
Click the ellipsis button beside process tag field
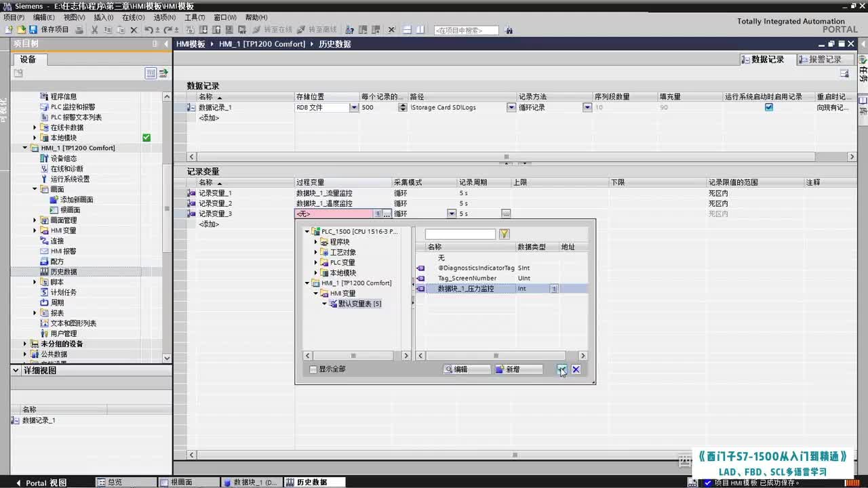pos(387,213)
